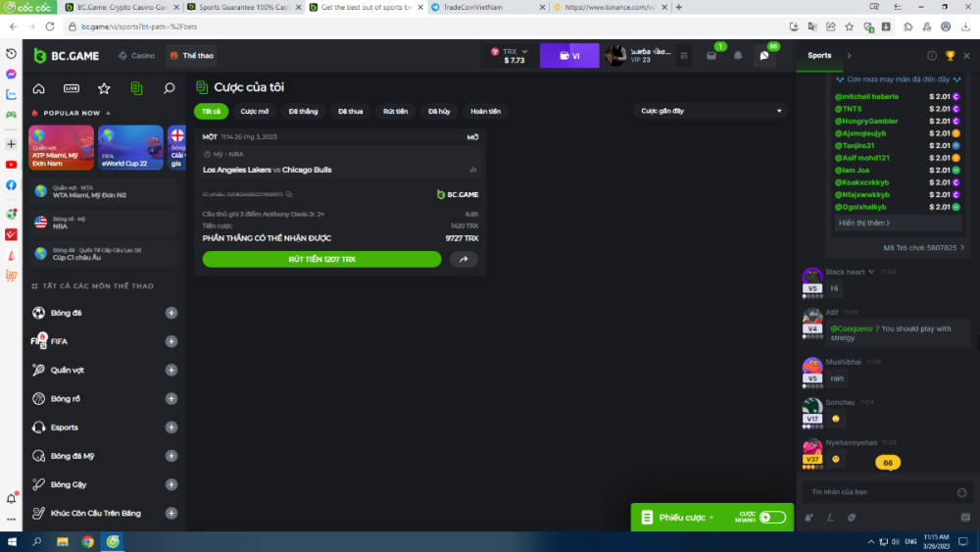This screenshot has width=980, height=552.
Task: Expand the Esports category with plus
Action: point(171,427)
